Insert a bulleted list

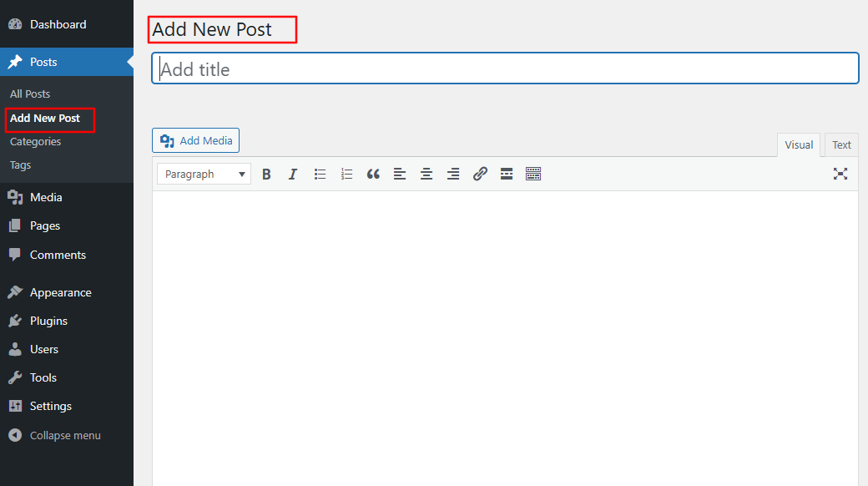point(320,174)
